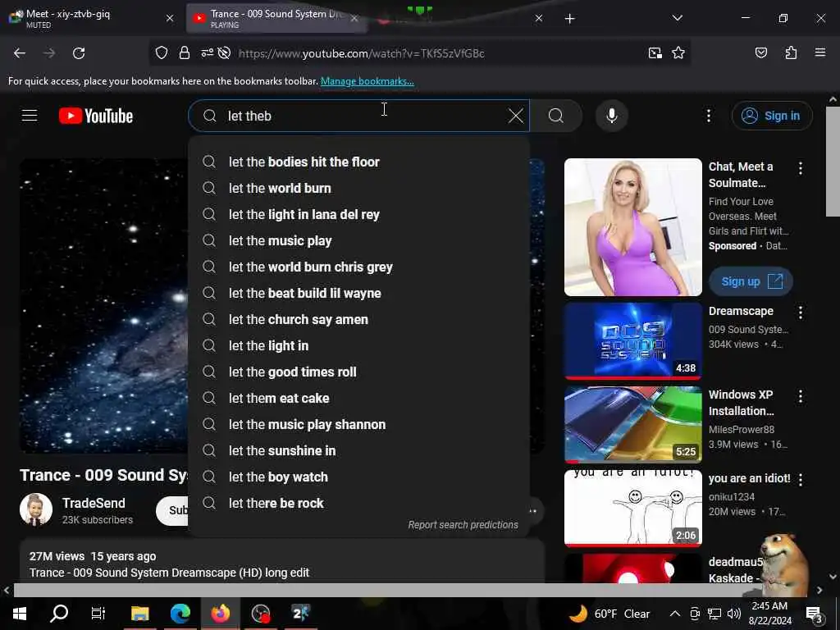Sign in to YouTube
Screen dimensions: 840x630
(772, 116)
